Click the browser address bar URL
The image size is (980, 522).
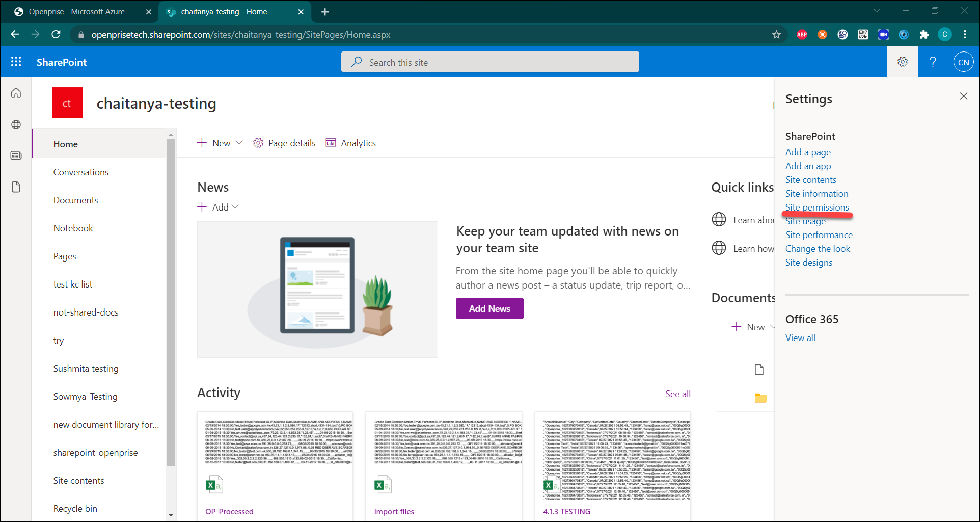click(240, 35)
